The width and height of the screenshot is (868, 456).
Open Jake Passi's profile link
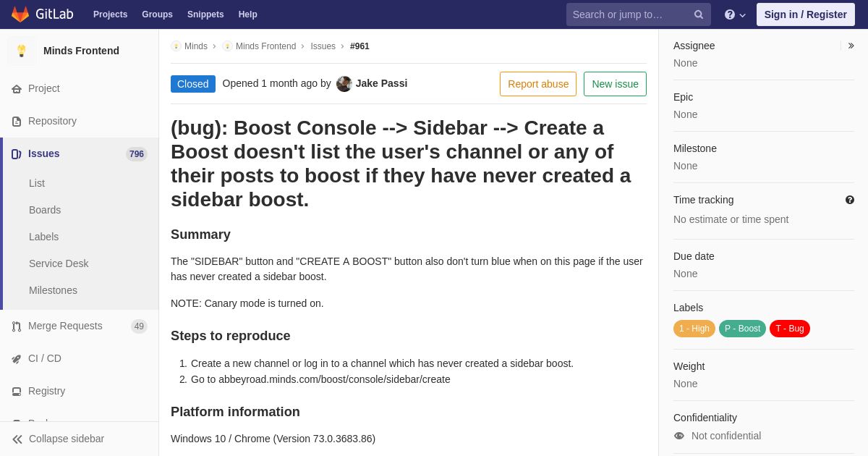point(381,83)
